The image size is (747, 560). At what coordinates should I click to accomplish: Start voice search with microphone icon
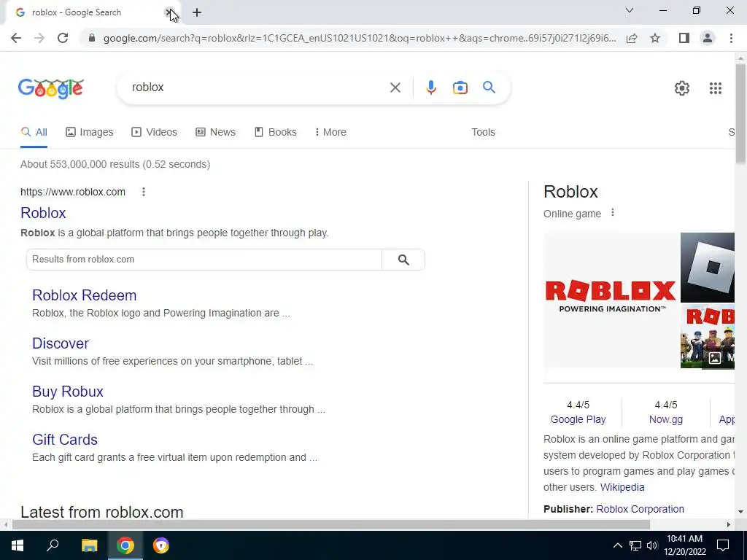430,87
